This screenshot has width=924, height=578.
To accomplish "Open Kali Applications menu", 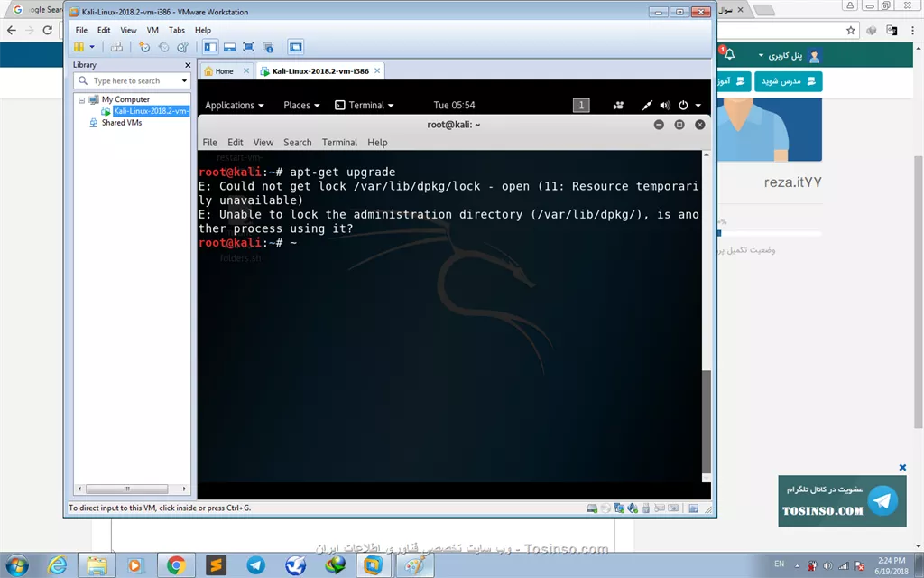I will [235, 105].
